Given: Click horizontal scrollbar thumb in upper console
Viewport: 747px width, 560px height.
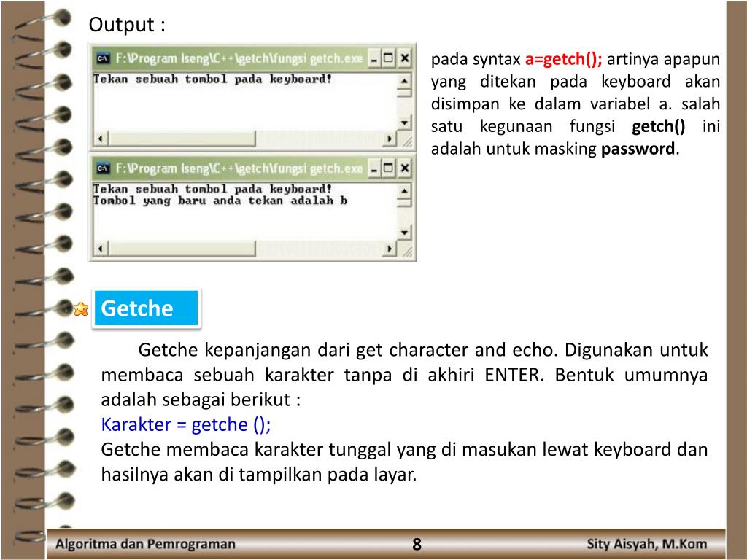Looking at the screenshot, I should point(182,139).
